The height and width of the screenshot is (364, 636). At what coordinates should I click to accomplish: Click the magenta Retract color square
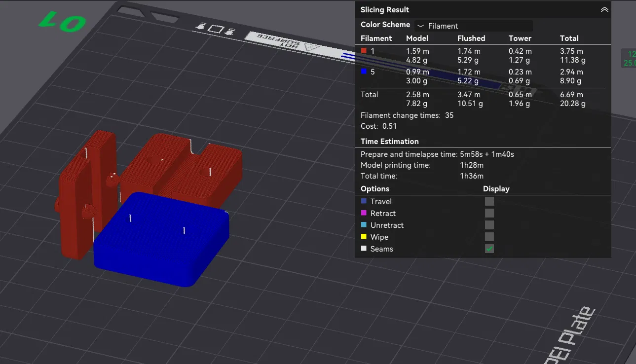pyautogui.click(x=364, y=213)
